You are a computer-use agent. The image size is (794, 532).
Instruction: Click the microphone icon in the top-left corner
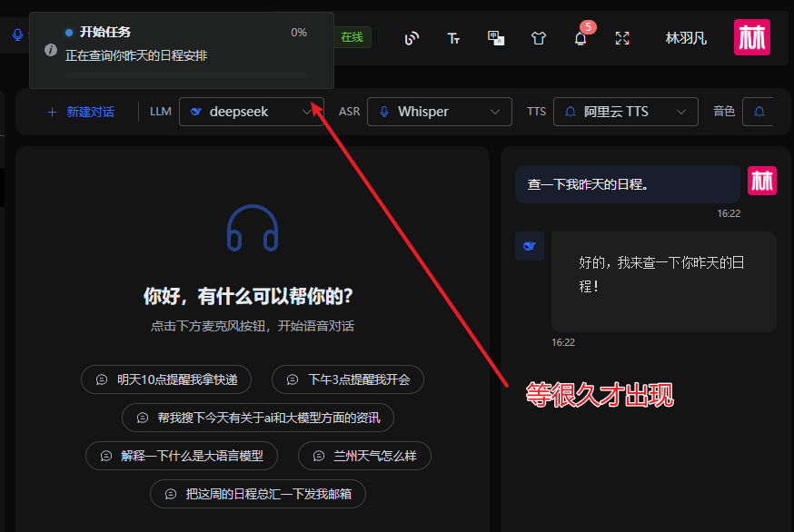(17, 34)
